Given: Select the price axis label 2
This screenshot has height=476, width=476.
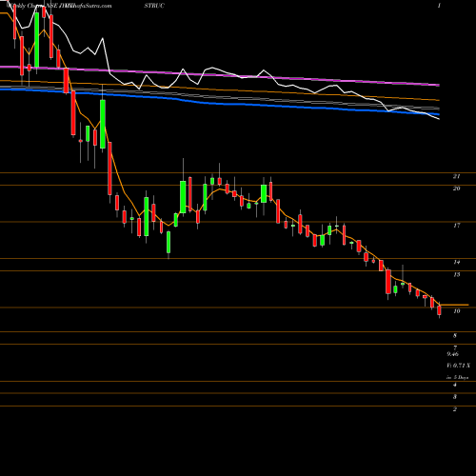Looking at the screenshot, I should click(455, 409).
